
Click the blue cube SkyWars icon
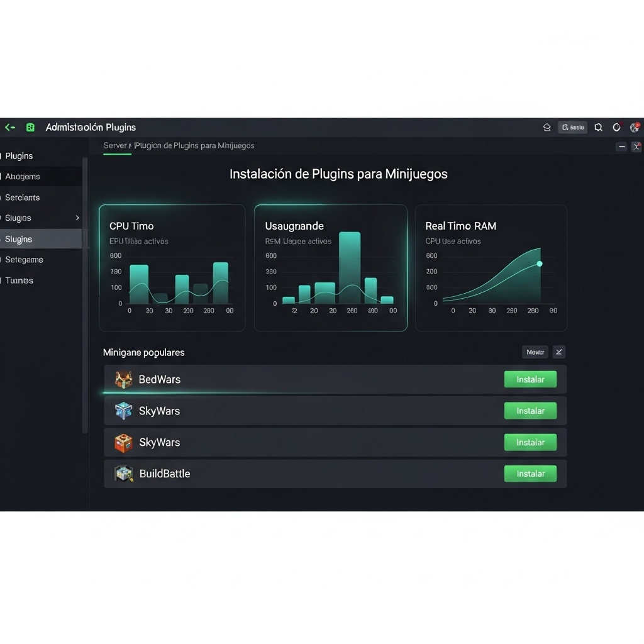tap(123, 411)
